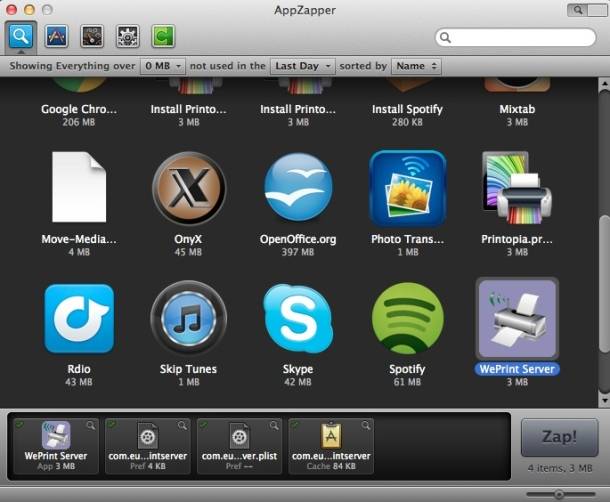Click the search magnifier inside the search field
The width and height of the screenshot is (610, 502).
445,37
